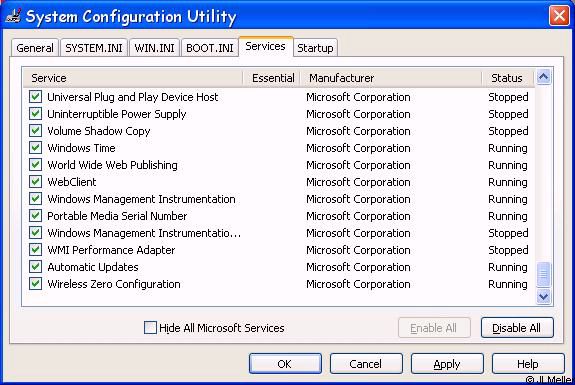Viewport: 575px width, 385px height.
Task: Click the System Configuration Utility title icon
Action: coord(13,16)
